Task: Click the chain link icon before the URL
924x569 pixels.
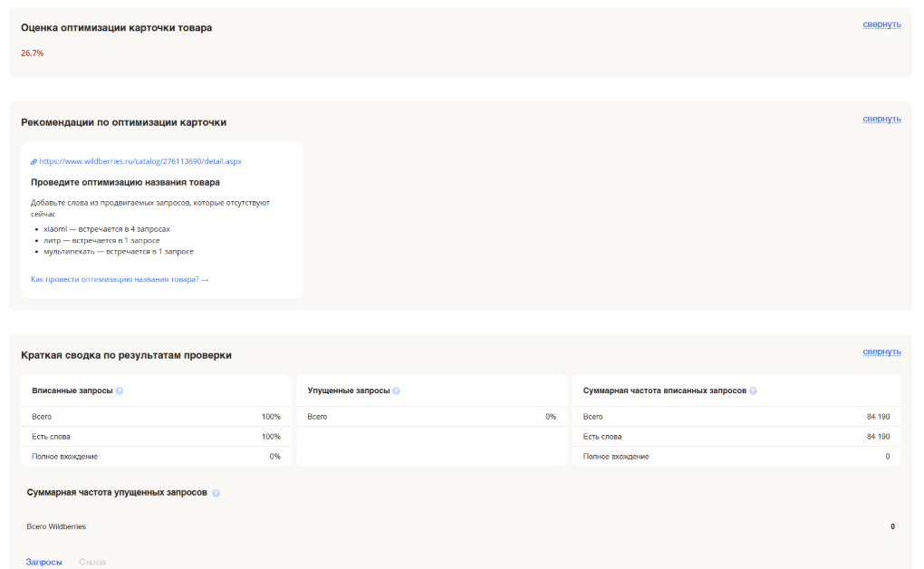Action: (x=34, y=162)
